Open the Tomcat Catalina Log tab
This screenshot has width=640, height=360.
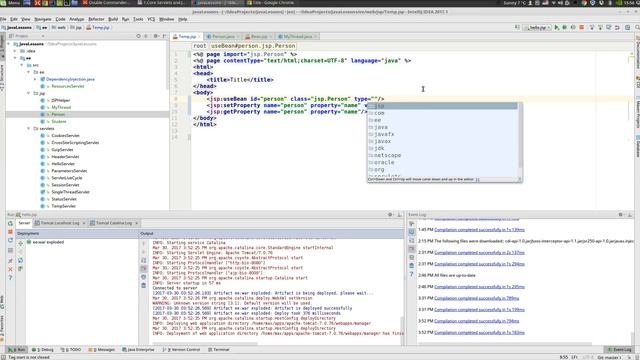(113, 223)
